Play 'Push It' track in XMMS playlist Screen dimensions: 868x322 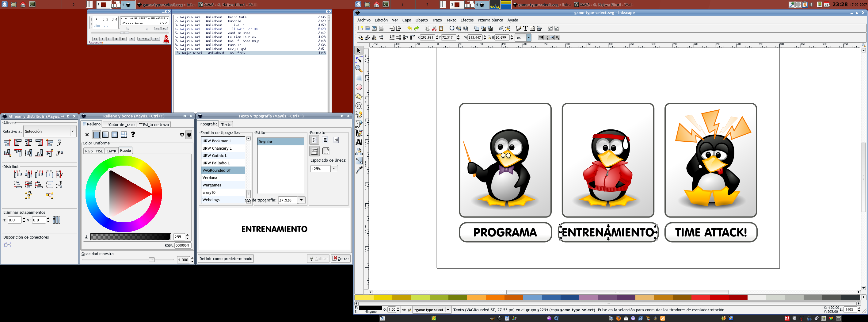pos(250,45)
